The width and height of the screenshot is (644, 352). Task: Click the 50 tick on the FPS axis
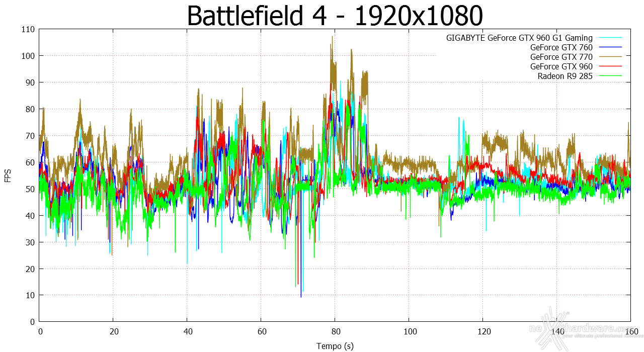click(30, 189)
